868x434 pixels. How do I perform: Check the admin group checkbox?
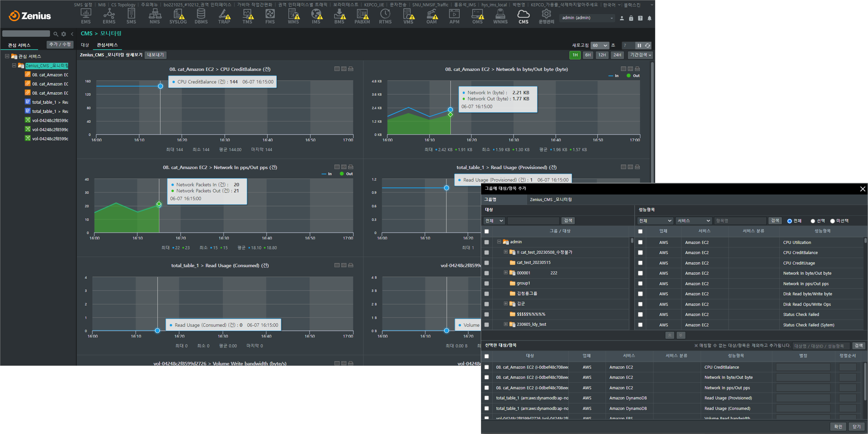(x=486, y=242)
